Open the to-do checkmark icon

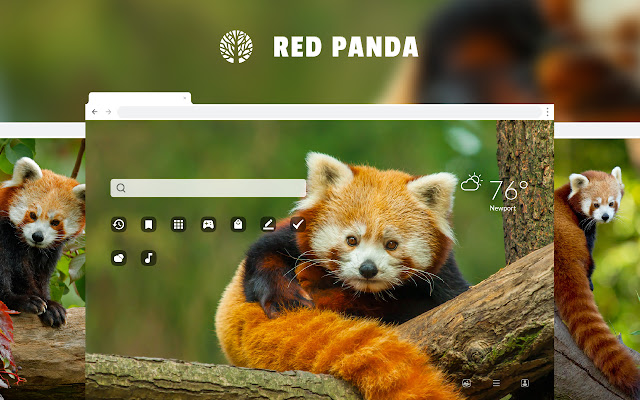[x=298, y=224]
